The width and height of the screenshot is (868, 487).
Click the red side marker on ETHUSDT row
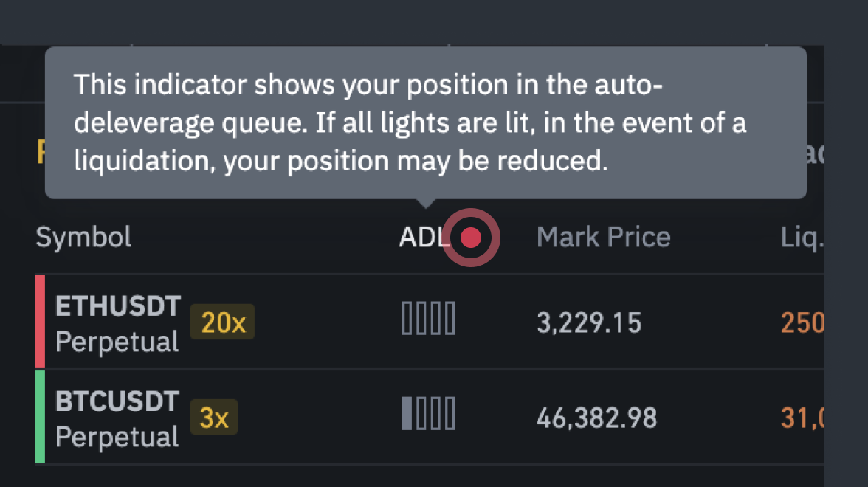pos(40,322)
